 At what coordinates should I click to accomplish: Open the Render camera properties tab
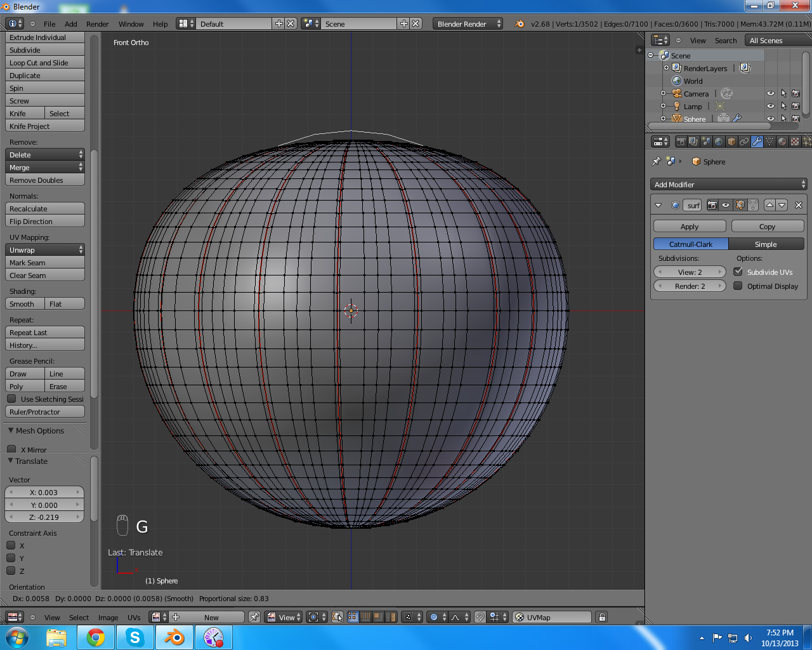tap(681, 142)
